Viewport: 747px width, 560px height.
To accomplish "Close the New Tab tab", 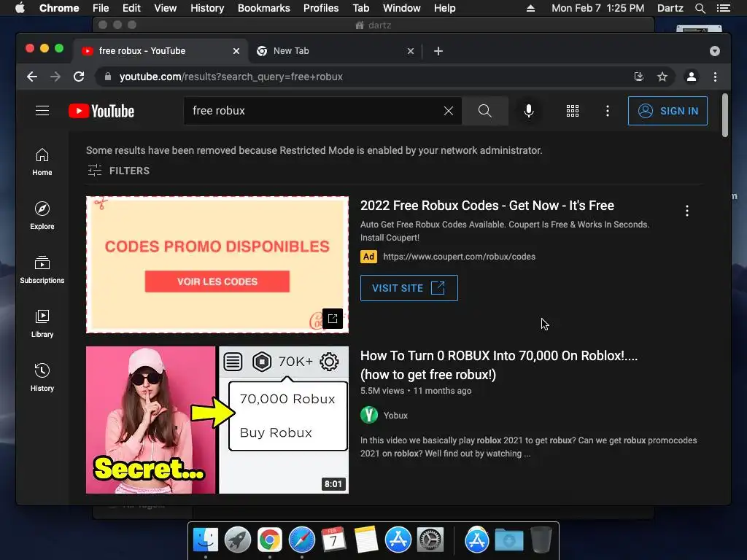I will click(411, 51).
